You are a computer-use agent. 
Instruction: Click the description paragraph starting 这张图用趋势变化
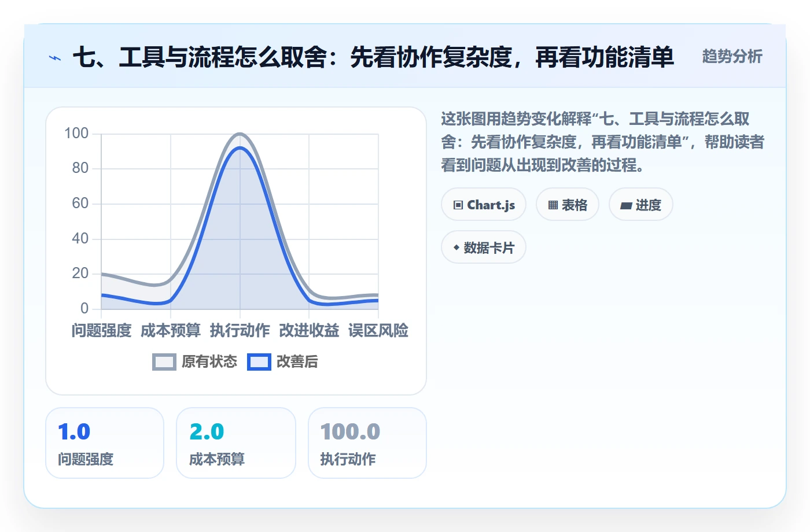tap(602, 142)
